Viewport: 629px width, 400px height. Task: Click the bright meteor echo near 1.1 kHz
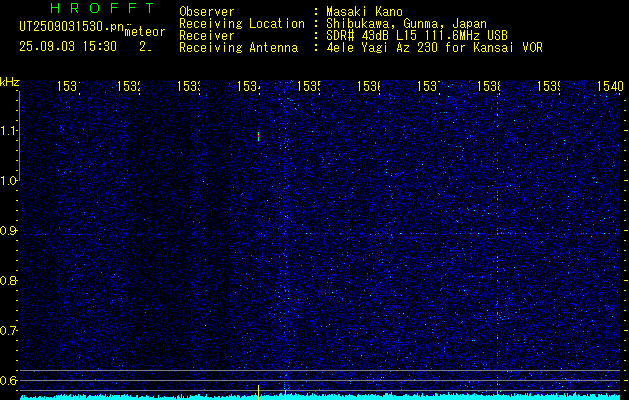258,136
